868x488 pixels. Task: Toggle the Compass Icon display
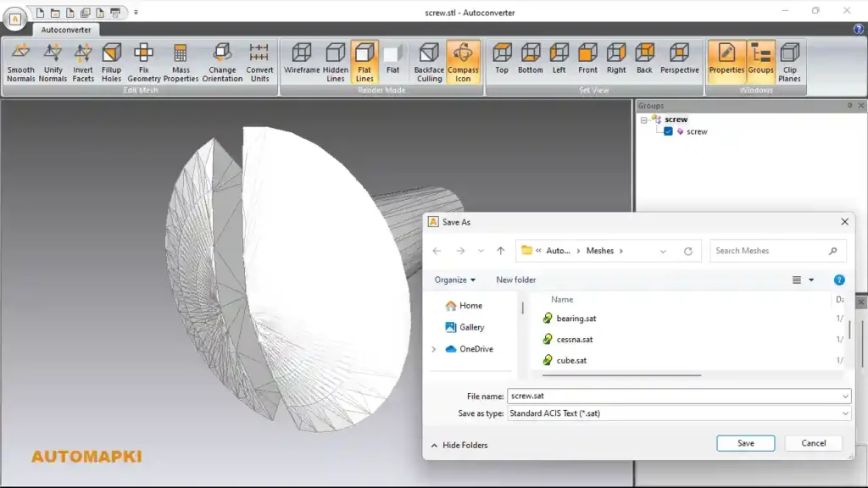[463, 62]
